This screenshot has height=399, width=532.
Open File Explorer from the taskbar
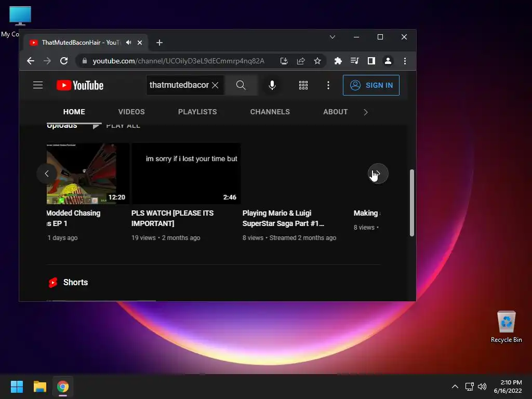[x=39, y=387]
